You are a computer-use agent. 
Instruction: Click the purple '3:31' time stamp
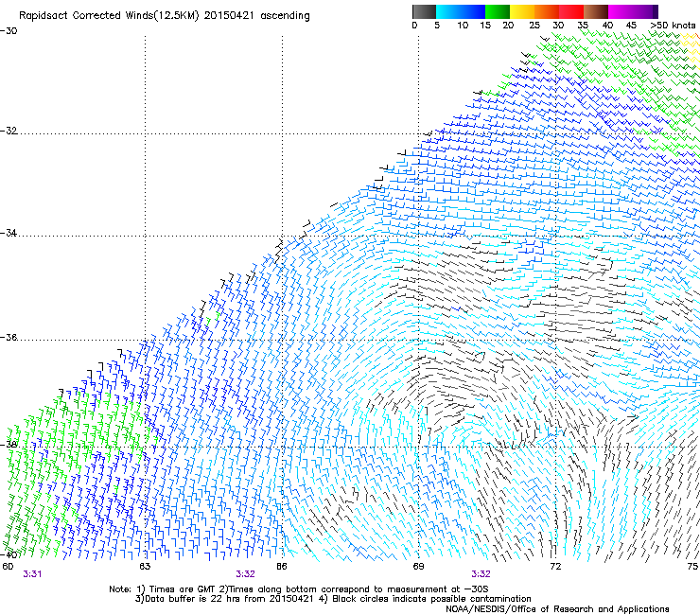32,574
